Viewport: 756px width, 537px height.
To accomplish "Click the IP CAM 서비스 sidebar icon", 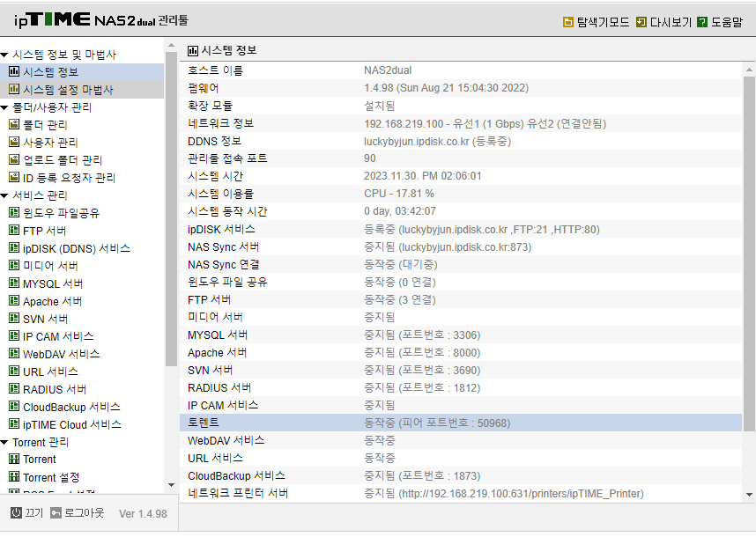I will pyautogui.click(x=14, y=336).
